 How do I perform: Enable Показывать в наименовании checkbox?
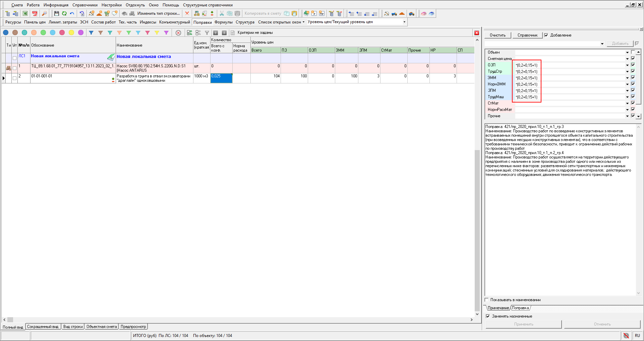487,300
